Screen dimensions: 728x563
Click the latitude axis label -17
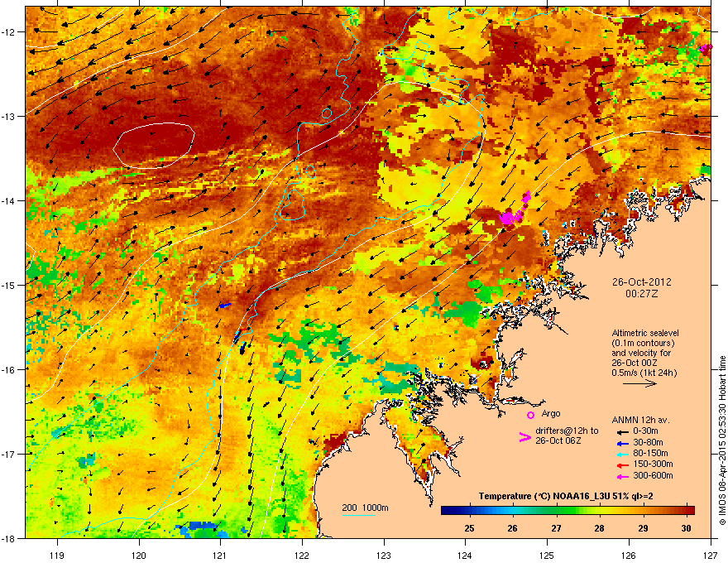pyautogui.click(x=9, y=454)
